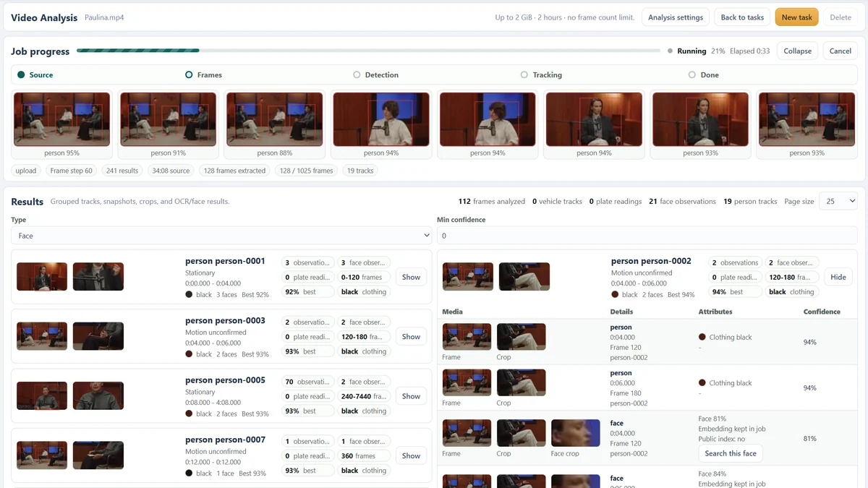Open the Crop image in the 0:04.000 person row

click(x=521, y=337)
